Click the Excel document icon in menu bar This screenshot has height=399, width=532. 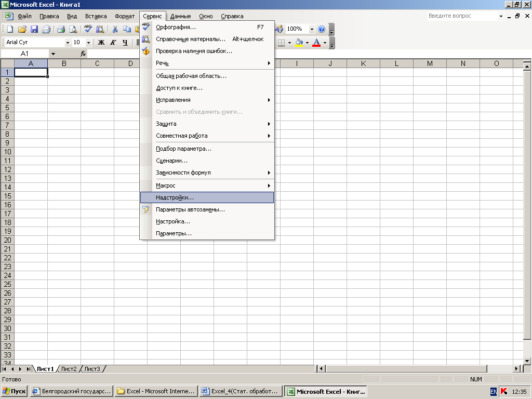click(8, 16)
